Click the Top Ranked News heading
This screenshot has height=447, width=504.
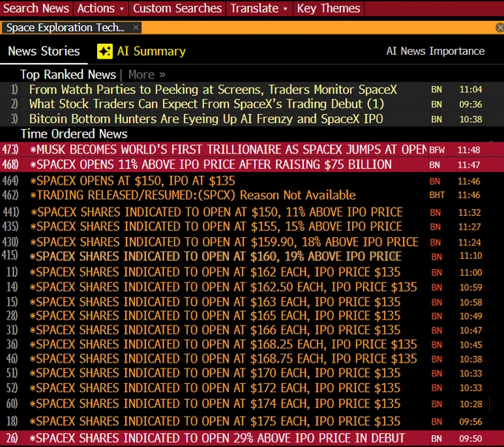[68, 75]
